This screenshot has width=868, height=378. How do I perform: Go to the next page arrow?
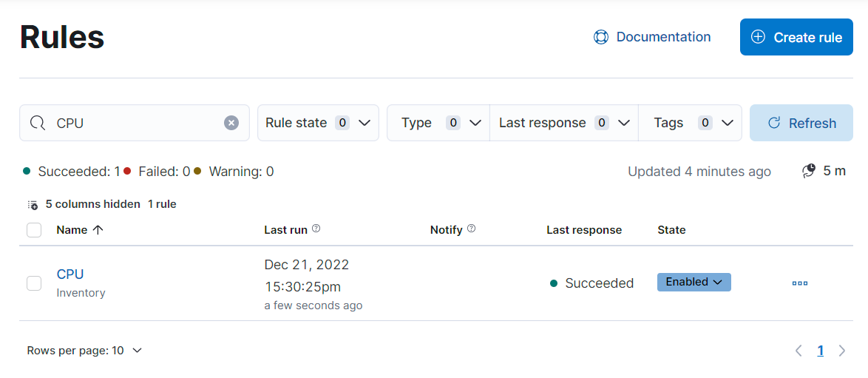click(842, 351)
